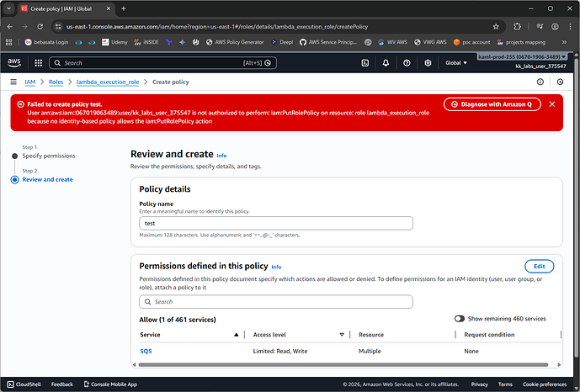Open the SQS service link
The height and width of the screenshot is (392, 580).
[x=146, y=351]
